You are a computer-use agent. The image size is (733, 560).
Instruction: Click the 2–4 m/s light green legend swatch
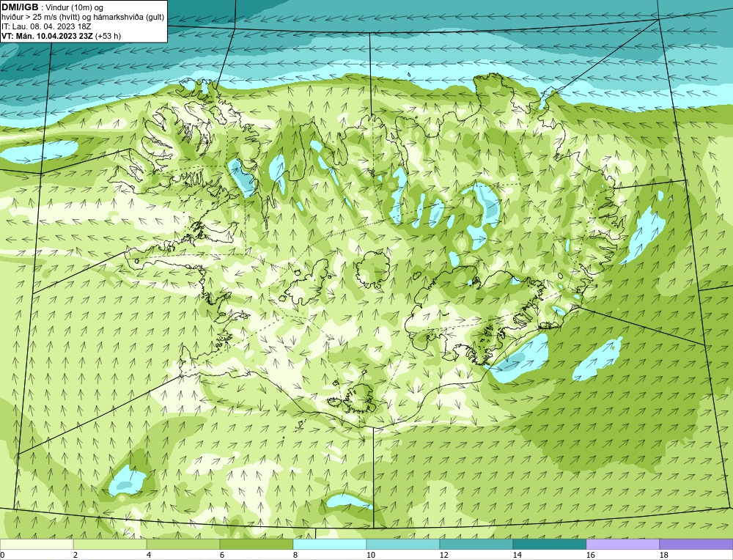click(x=110, y=544)
